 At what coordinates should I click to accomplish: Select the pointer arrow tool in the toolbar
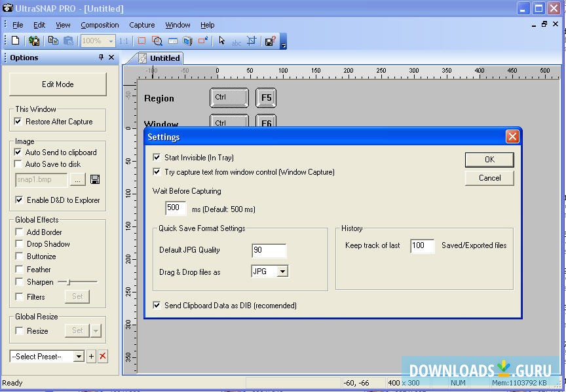(x=221, y=41)
